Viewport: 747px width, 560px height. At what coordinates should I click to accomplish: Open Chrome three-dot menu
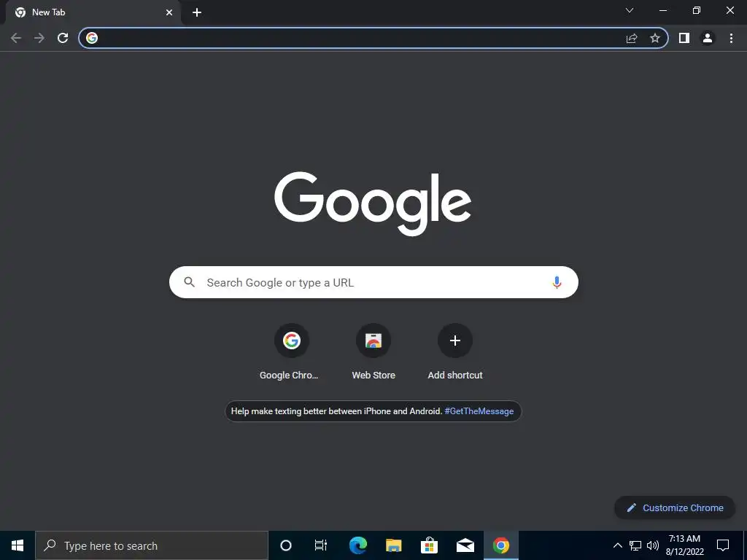point(731,38)
